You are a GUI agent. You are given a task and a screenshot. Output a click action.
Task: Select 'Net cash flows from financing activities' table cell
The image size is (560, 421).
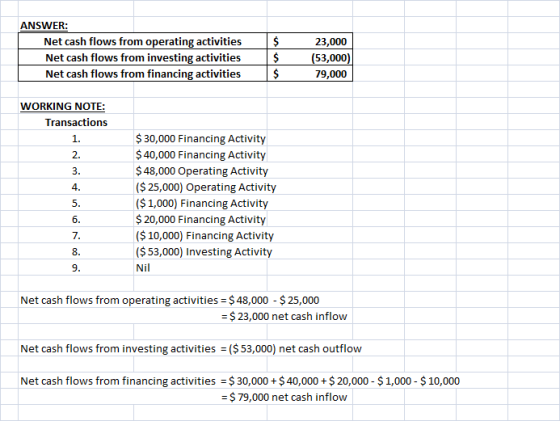click(143, 74)
